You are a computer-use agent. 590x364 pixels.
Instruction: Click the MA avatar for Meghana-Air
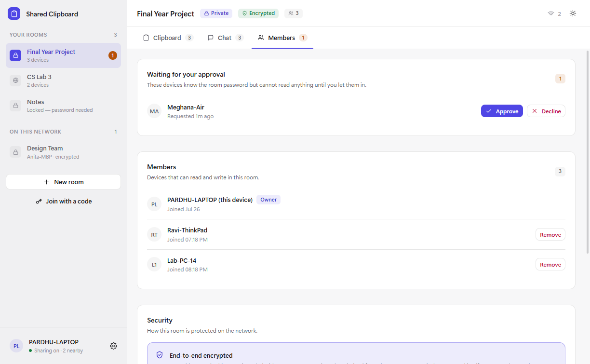[x=154, y=111]
